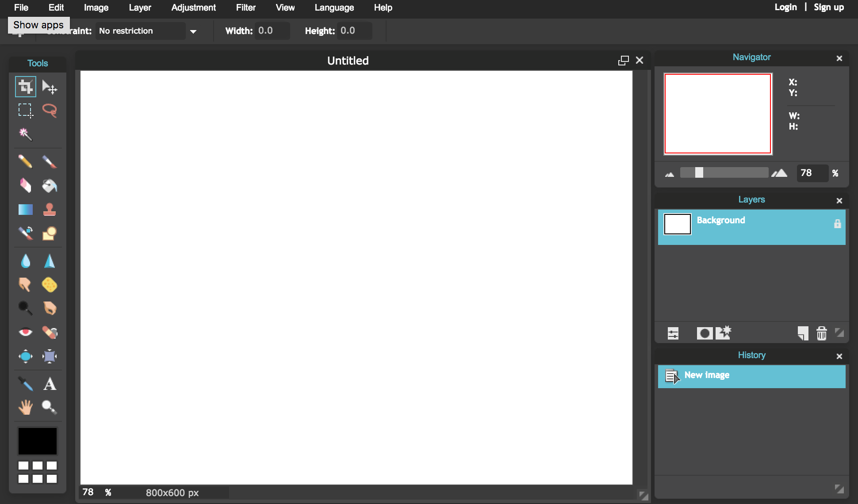Select the Eraser tool

coord(25,184)
